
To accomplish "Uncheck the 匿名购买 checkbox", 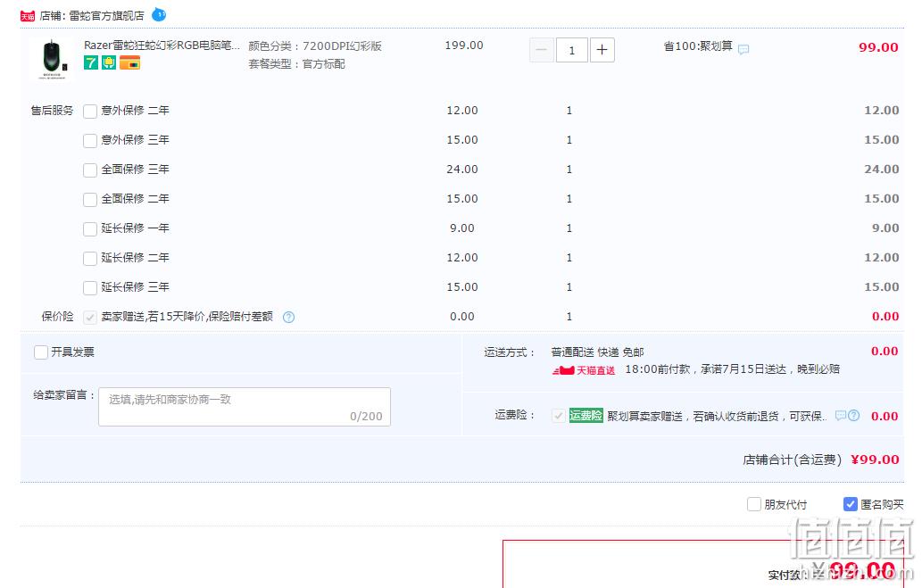I will [851, 504].
